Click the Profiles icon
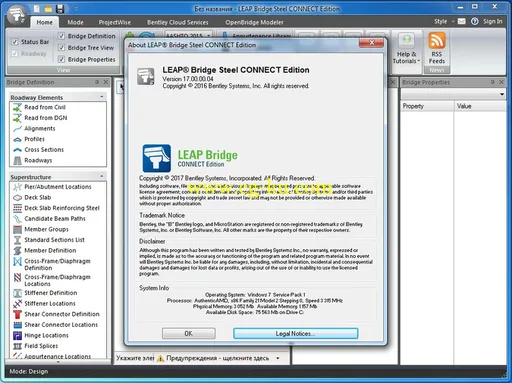Image resolution: width=512 pixels, height=383 pixels. pos(17,139)
